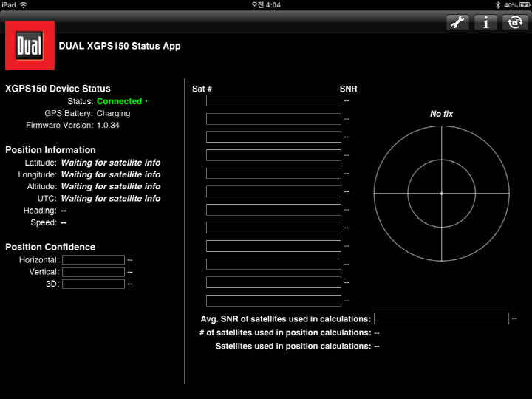Screen dimensions: 532x399
Task: Tap '# of satellites used in position calculations'
Action: click(285, 332)
